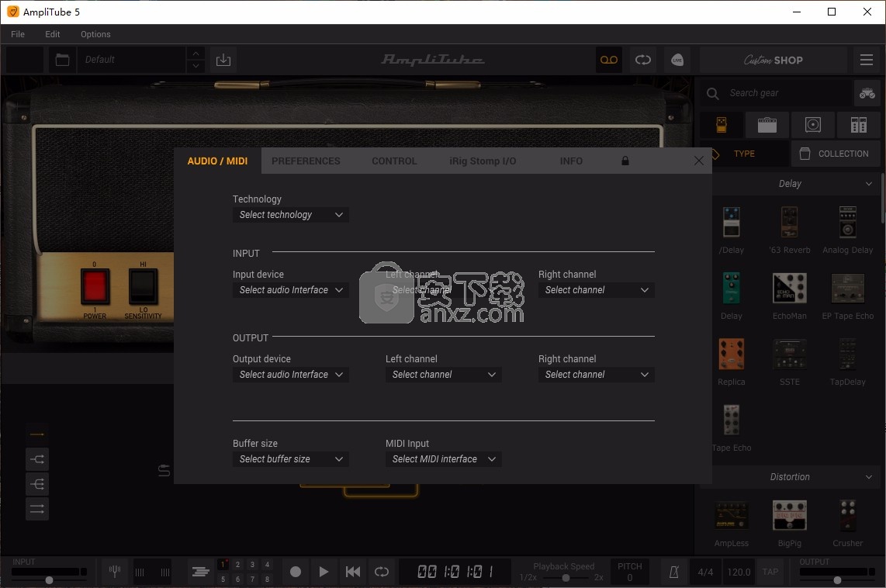This screenshot has height=588, width=886.
Task: Open the Options menu
Action: pyautogui.click(x=95, y=34)
